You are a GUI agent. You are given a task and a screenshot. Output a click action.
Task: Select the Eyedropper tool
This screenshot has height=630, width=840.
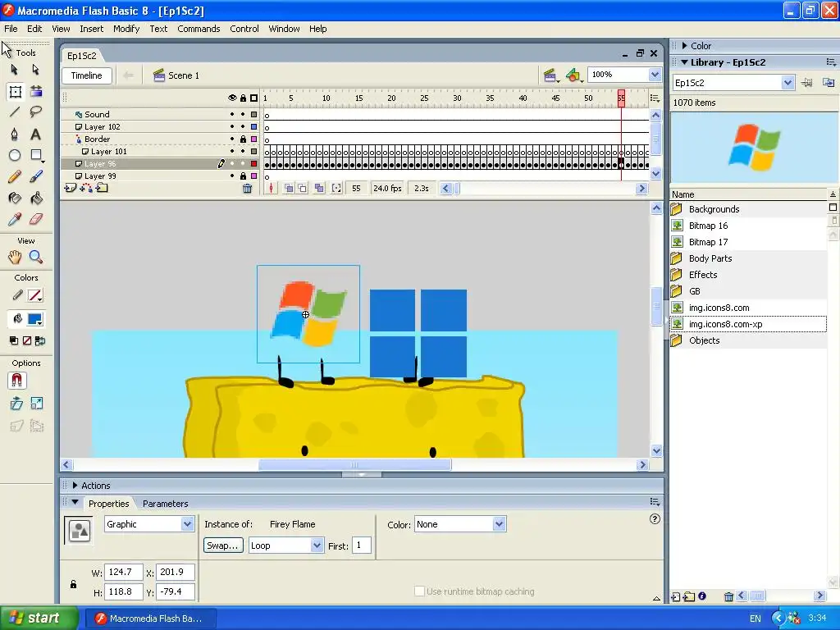click(x=15, y=219)
